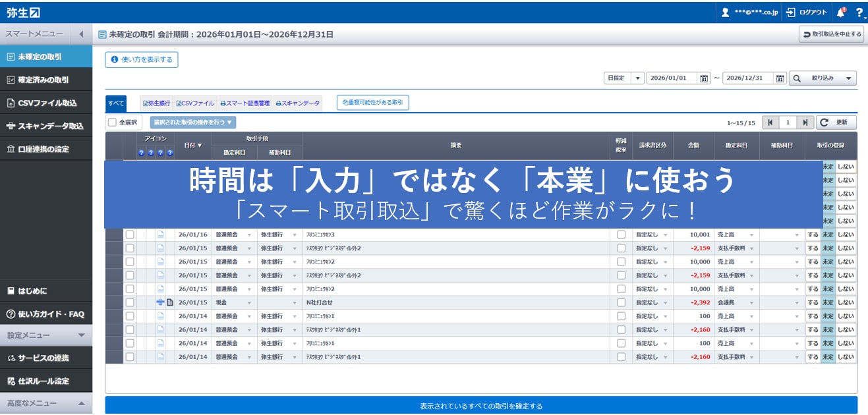
Task: Open calendar picker for end date 2026/12/31
Action: pos(780,78)
